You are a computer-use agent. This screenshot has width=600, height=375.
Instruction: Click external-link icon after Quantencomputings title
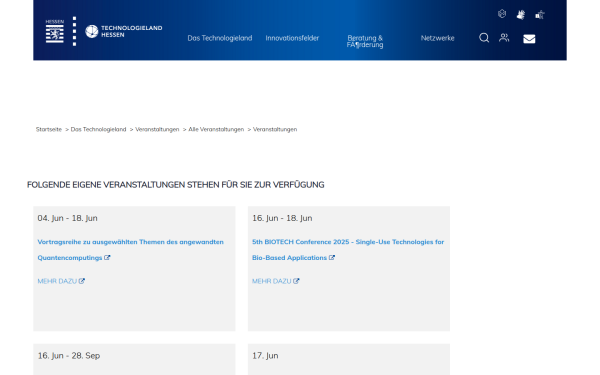coord(107,258)
